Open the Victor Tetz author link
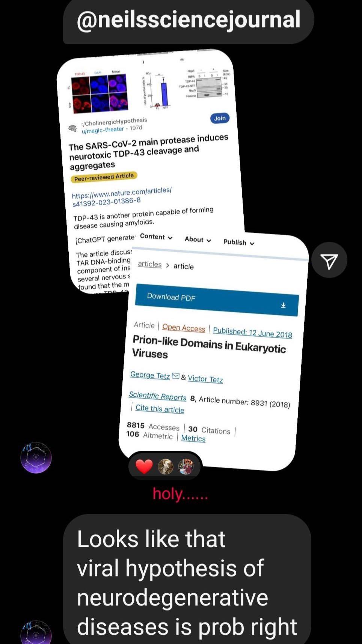The height and width of the screenshot is (644, 362). point(205,379)
